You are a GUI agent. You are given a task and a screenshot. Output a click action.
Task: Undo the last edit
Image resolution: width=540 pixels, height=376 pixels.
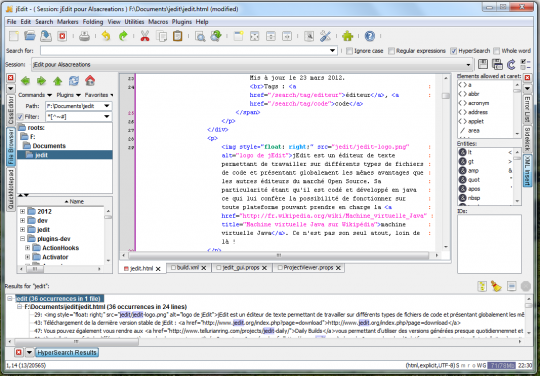click(106, 36)
